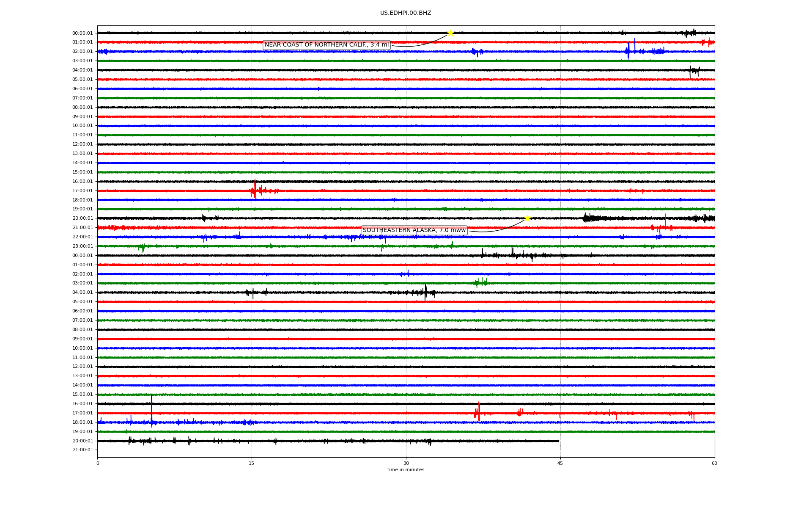Screen dimensions: 812x508
Task: Click the green burst on second 03:00:01 trace
Action: 480,282
